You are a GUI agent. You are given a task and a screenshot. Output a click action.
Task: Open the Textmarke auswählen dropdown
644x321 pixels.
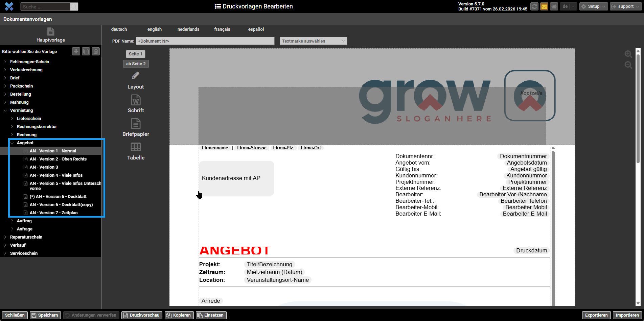point(313,41)
